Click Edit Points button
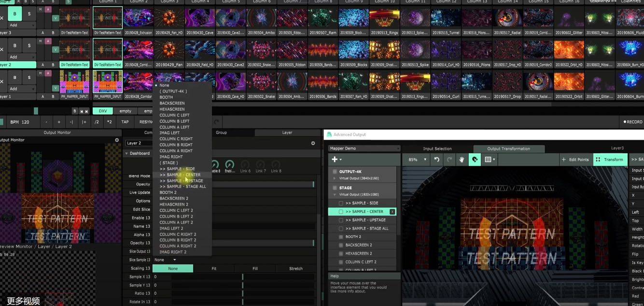Viewport: 644px width, 306px height. pos(576,160)
